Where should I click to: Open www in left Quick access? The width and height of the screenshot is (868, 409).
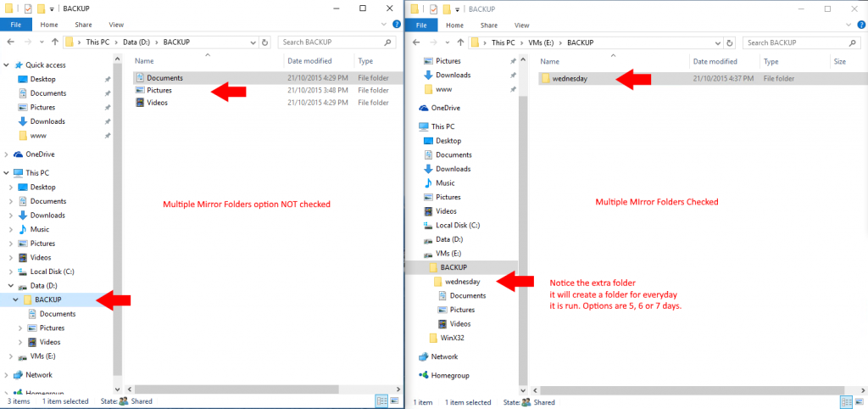tap(38, 135)
